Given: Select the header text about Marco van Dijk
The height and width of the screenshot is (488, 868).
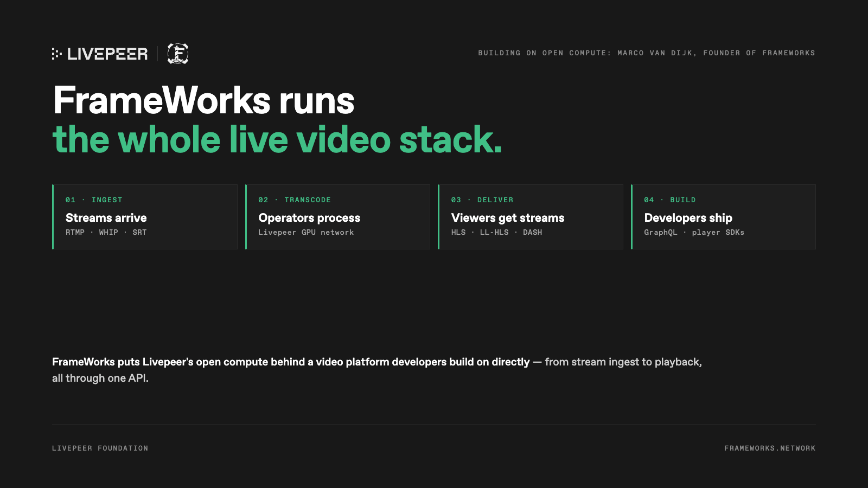Looking at the screenshot, I should point(647,53).
